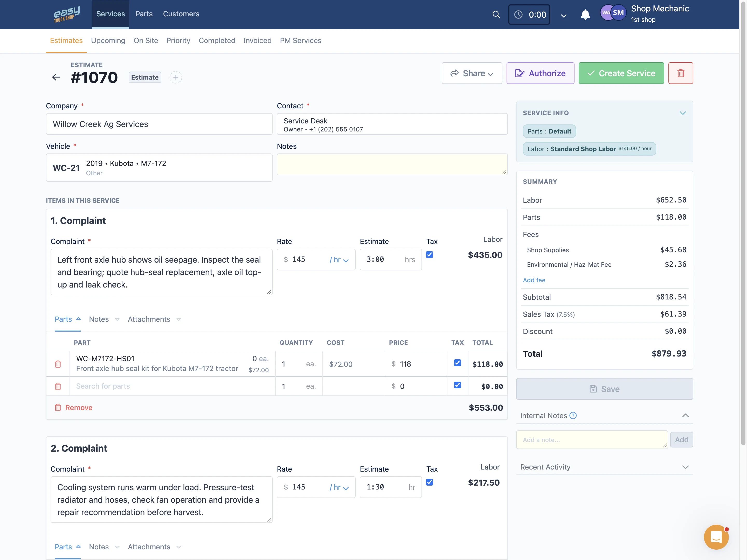Screen dimensions: 747x560
Task: Open Customers in top navigation
Action: click(x=181, y=14)
